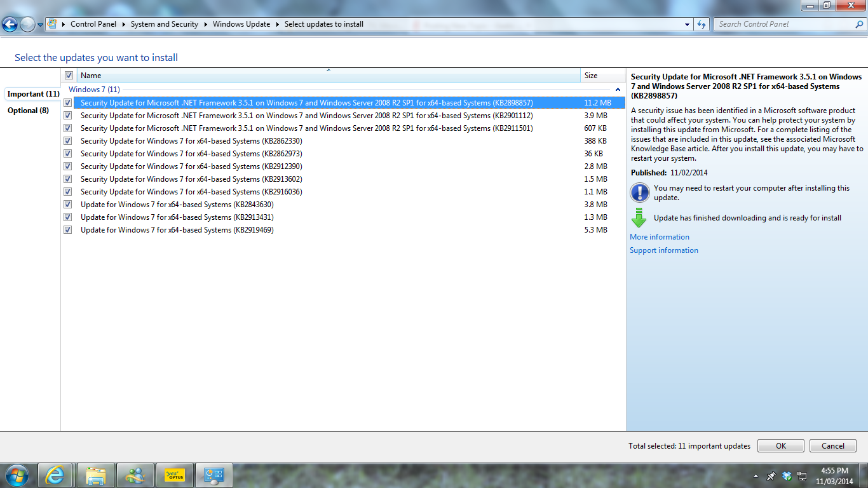Go to Windows Update breadcrumb
The image size is (868, 488).
[241, 24]
